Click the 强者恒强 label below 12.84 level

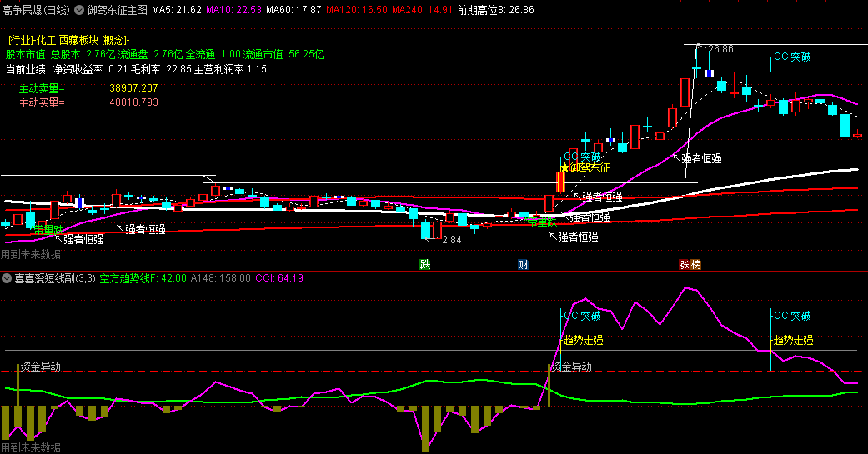578,237
